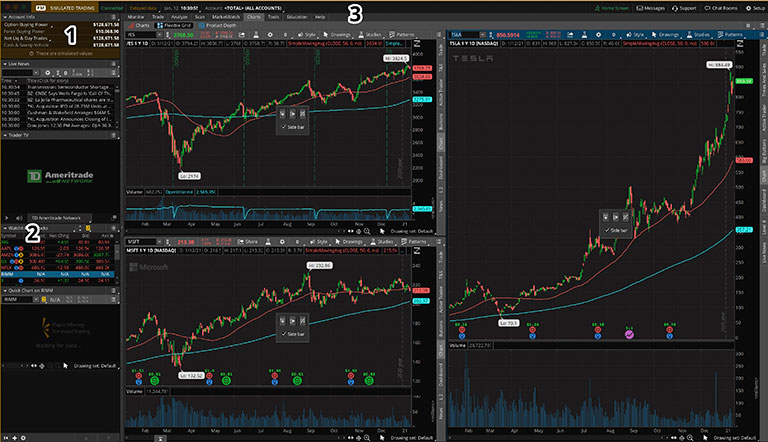
Task: Click the MSFT chart flask icon
Action: point(268,242)
